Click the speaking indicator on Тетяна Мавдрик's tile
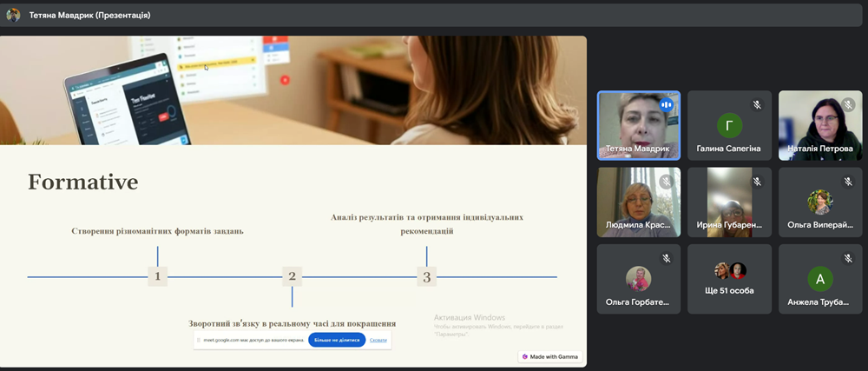 tap(667, 105)
